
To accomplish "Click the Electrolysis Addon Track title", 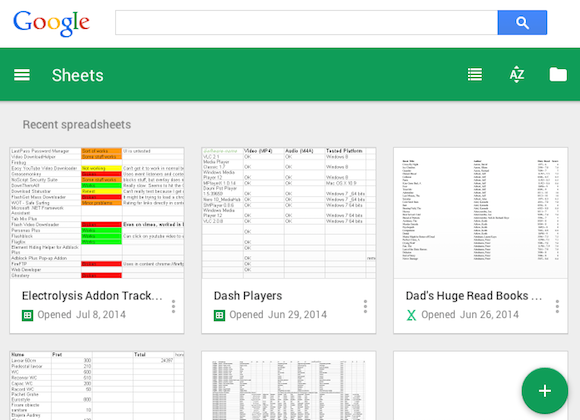I will (92, 296).
